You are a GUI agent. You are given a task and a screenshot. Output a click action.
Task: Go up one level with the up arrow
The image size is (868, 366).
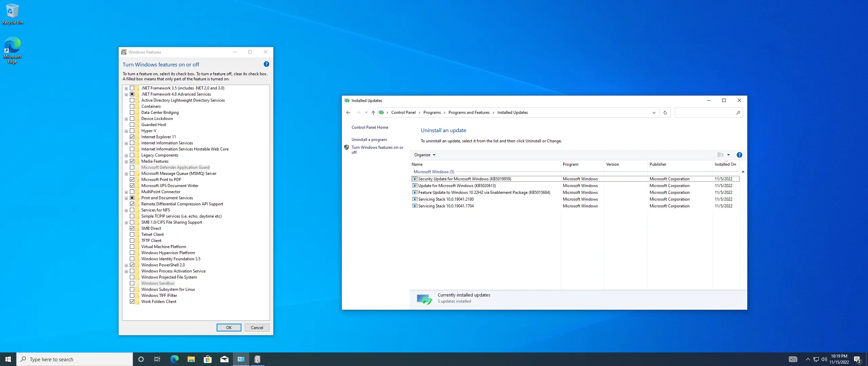(373, 113)
